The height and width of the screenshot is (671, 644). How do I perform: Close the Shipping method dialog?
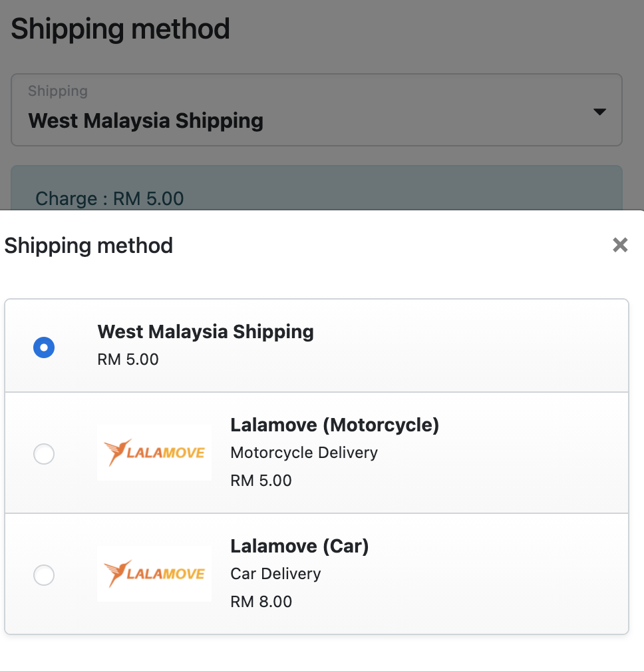[x=620, y=246]
